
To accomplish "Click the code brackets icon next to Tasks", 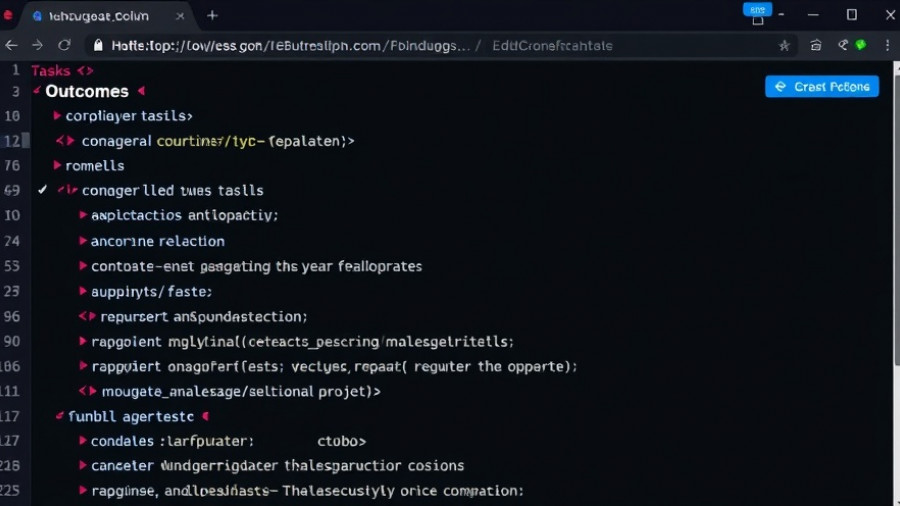I will (85, 71).
